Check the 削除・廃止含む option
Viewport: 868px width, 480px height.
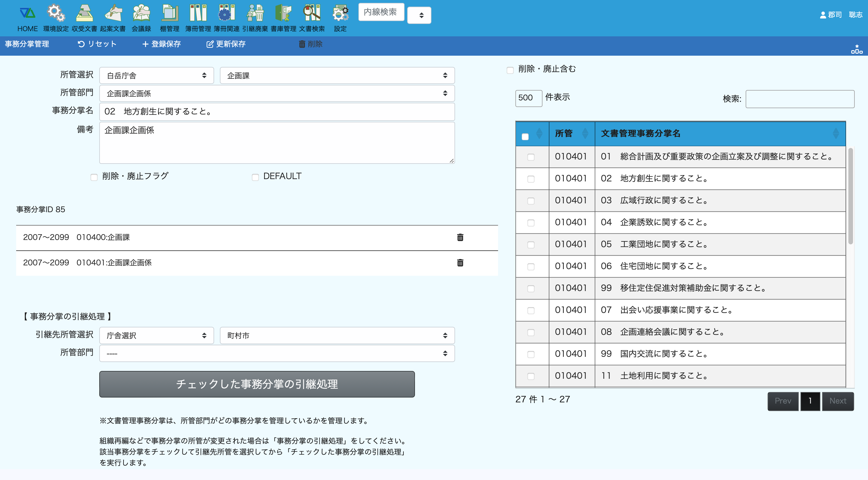510,70
